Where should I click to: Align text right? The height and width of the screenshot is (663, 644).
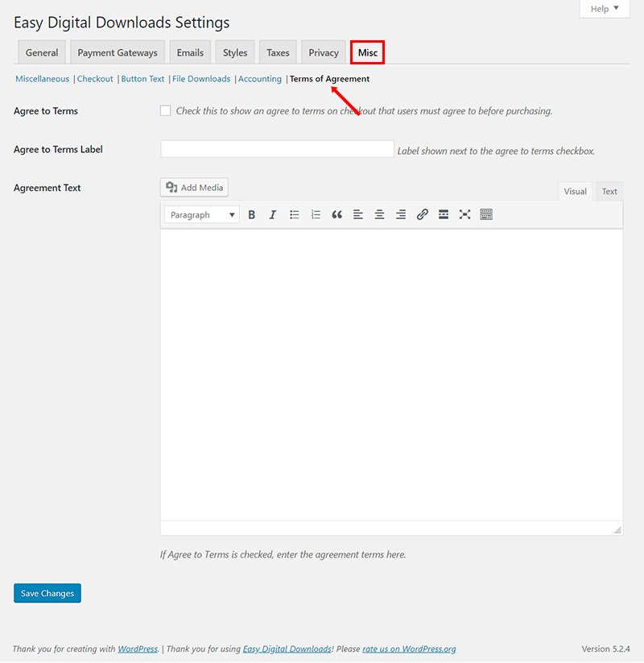pyautogui.click(x=401, y=215)
